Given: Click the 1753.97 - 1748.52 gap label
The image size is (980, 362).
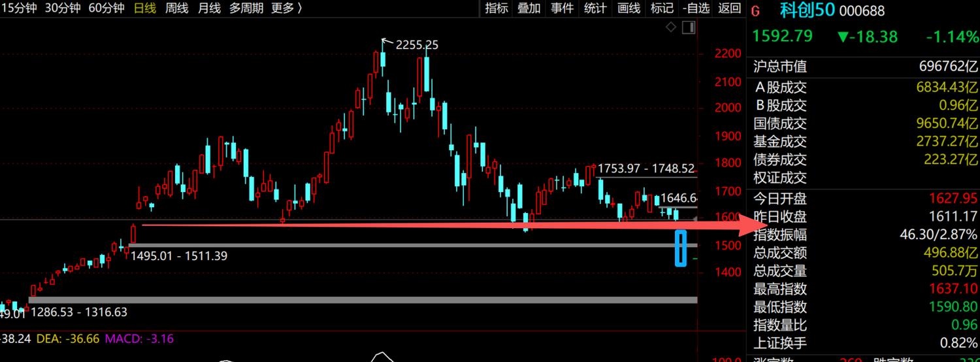Looking at the screenshot, I should pyautogui.click(x=646, y=169).
